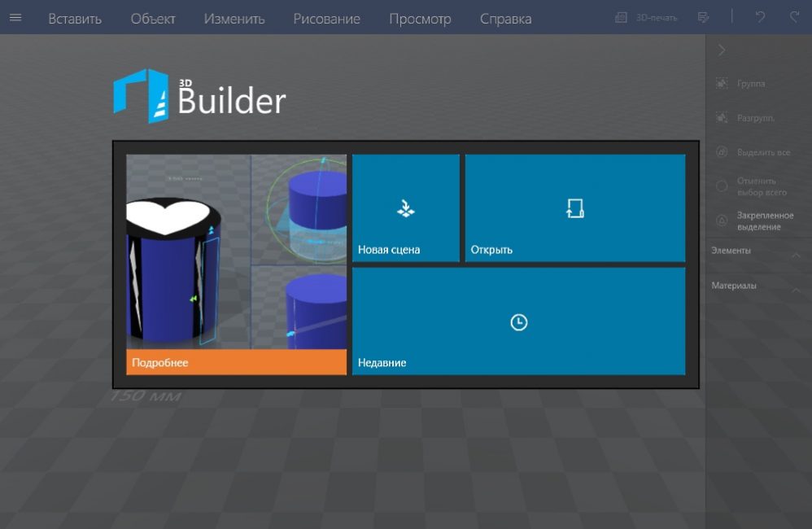This screenshot has width=812, height=529.
Task: Click the Отменить выбор всего icon
Action: point(722,186)
